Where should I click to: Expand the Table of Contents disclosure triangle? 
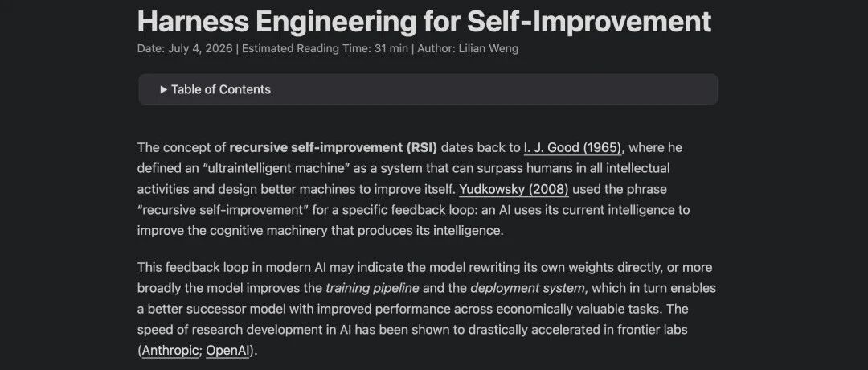coord(163,89)
